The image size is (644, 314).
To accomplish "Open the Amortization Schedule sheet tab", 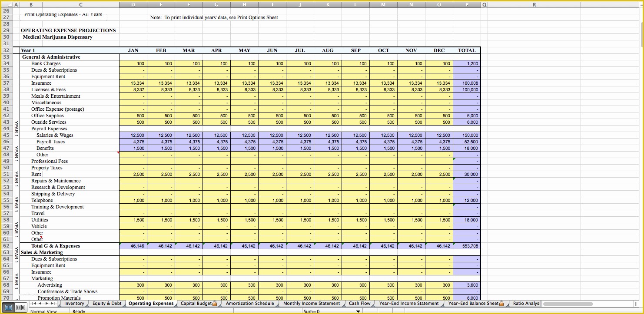I will pos(250,304).
